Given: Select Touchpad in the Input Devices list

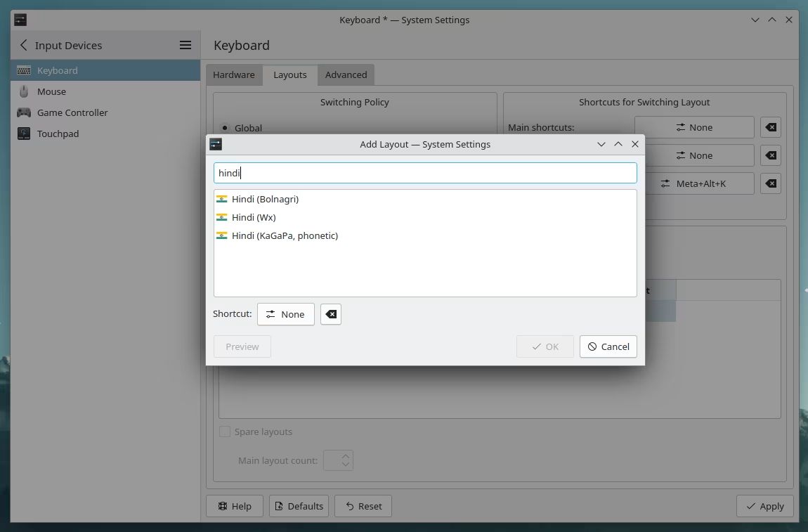Looking at the screenshot, I should pos(58,134).
